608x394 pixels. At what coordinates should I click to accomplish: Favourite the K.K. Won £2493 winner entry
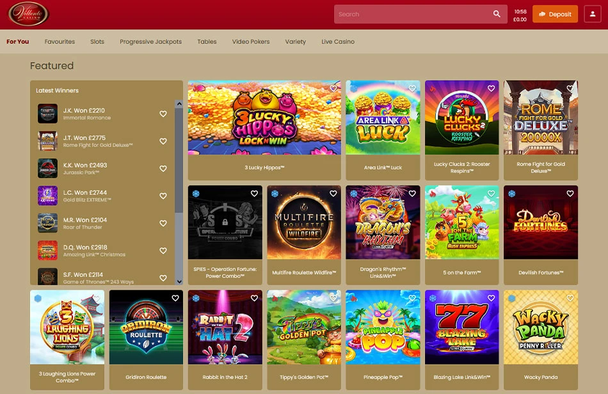pos(163,168)
